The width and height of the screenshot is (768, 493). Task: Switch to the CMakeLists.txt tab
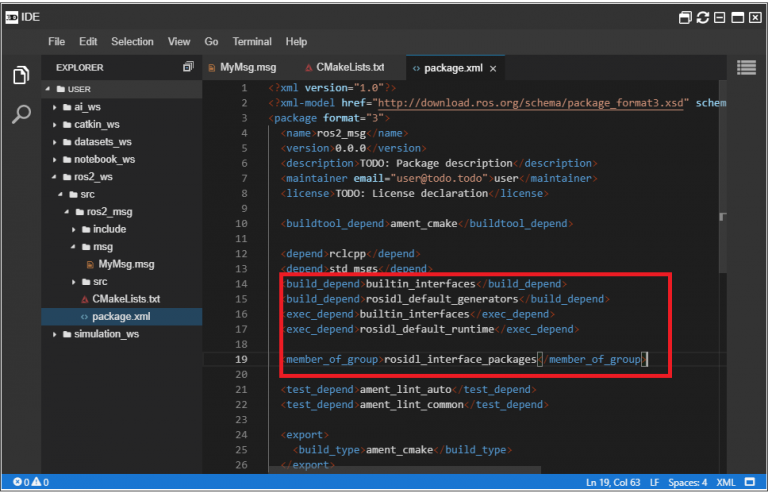(x=345, y=68)
